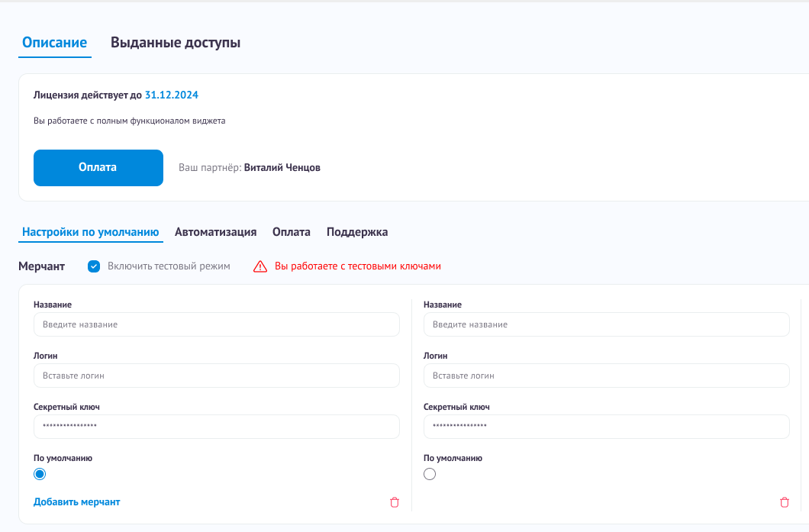Open the 'Оплата' settings tab

(x=292, y=232)
